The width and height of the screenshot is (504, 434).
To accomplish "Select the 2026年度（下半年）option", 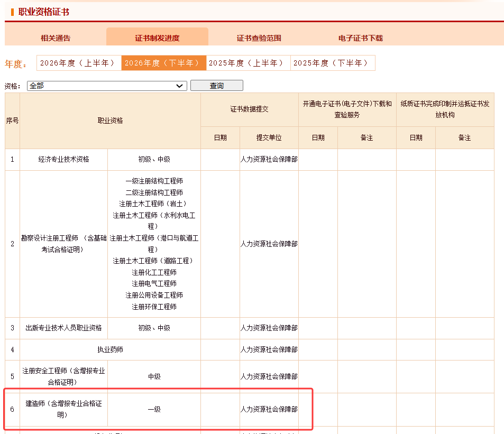I will 163,63.
